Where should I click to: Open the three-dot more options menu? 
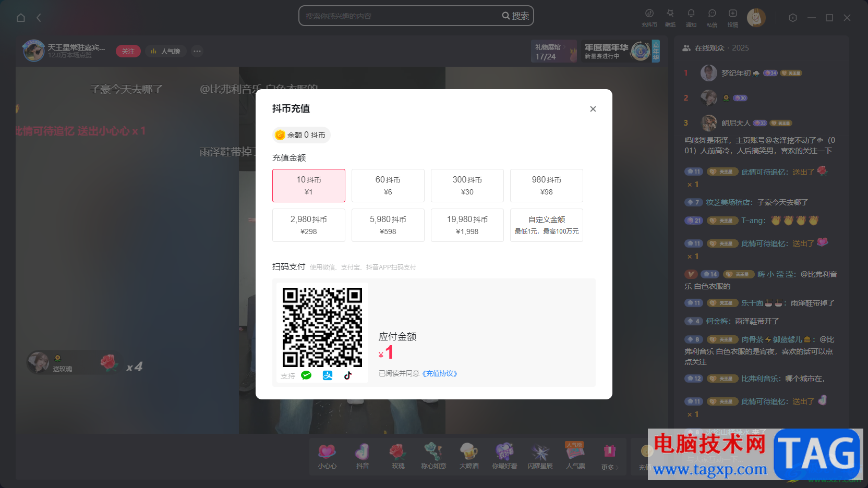pyautogui.click(x=197, y=51)
